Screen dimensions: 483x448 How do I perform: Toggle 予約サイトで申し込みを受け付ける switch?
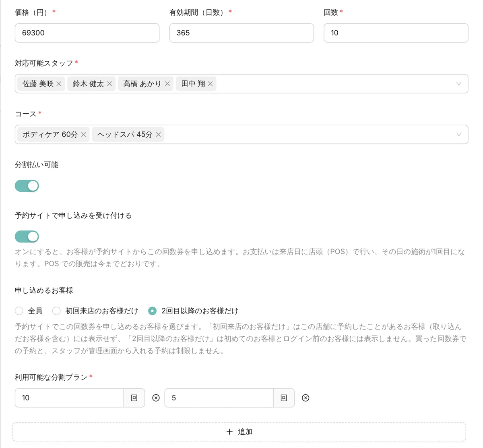click(x=27, y=236)
